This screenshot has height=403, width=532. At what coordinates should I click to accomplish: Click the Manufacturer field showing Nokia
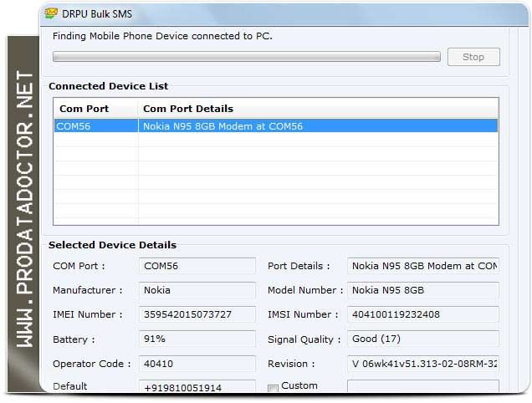[197, 290]
